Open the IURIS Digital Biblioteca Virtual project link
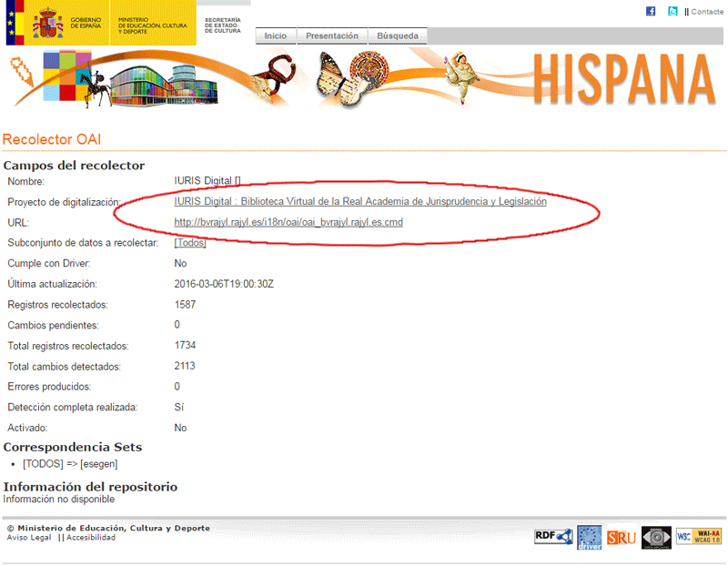The width and height of the screenshot is (728, 566). coord(360,201)
